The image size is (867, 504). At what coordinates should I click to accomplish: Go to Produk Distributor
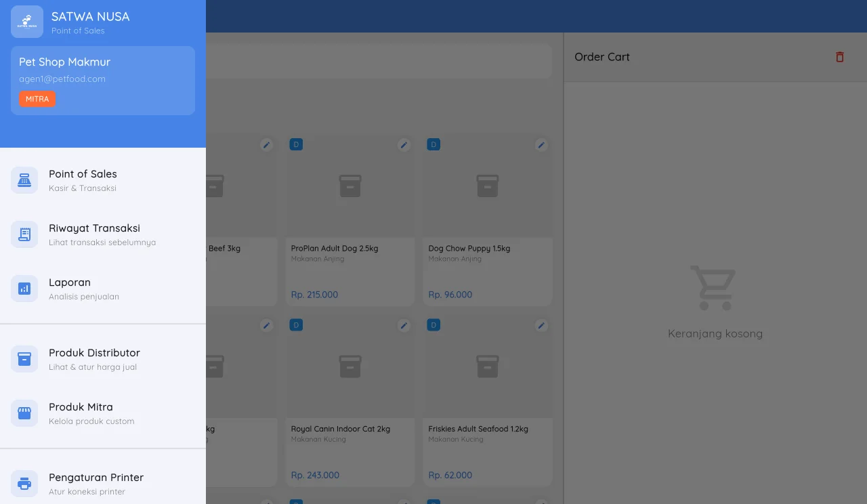click(x=103, y=359)
